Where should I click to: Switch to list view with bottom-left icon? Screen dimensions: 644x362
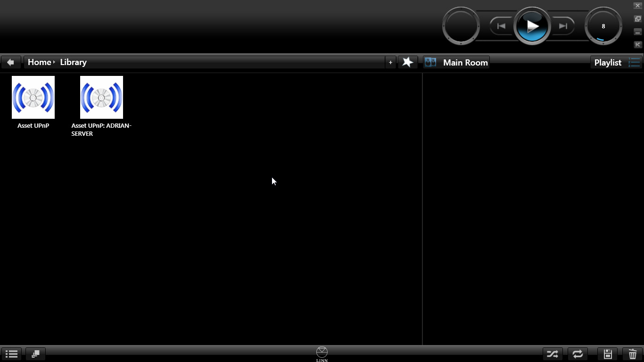click(x=11, y=354)
